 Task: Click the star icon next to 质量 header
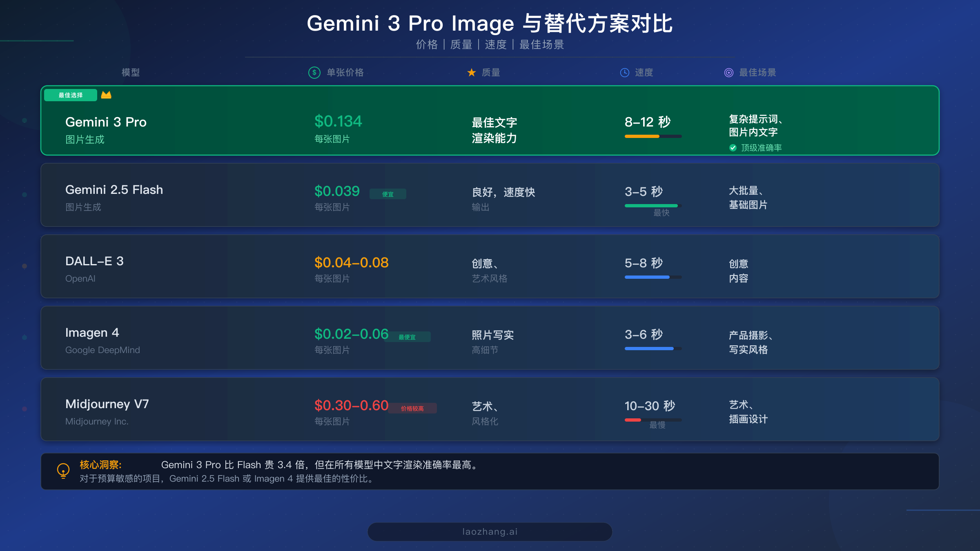[471, 73]
